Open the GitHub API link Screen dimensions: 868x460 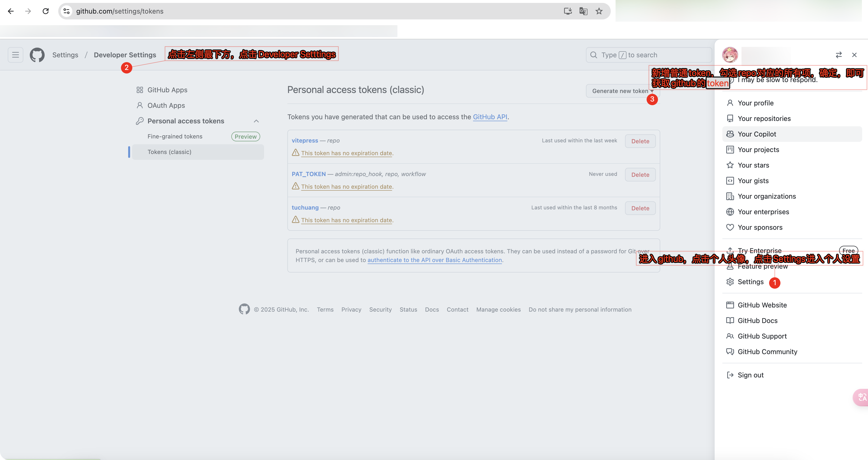click(x=490, y=117)
